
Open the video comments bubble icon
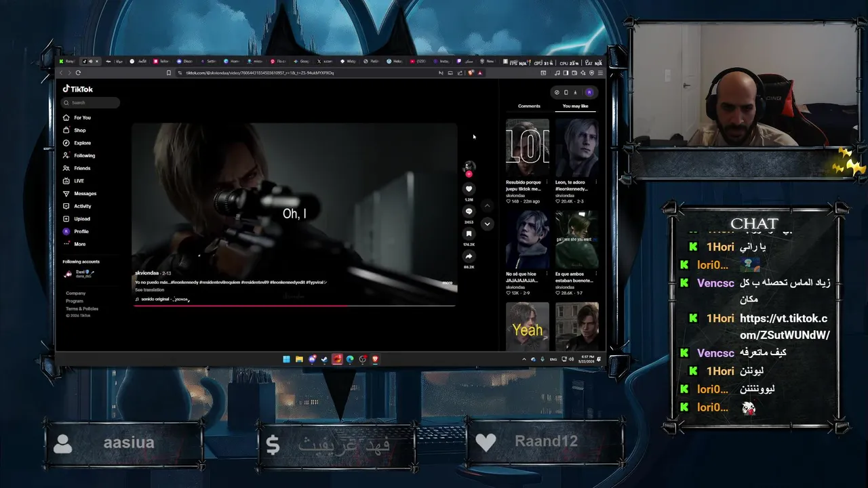pyautogui.click(x=469, y=211)
